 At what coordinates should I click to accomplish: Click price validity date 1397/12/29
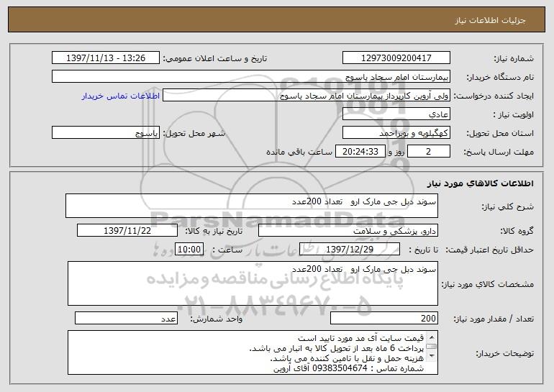pos(350,250)
